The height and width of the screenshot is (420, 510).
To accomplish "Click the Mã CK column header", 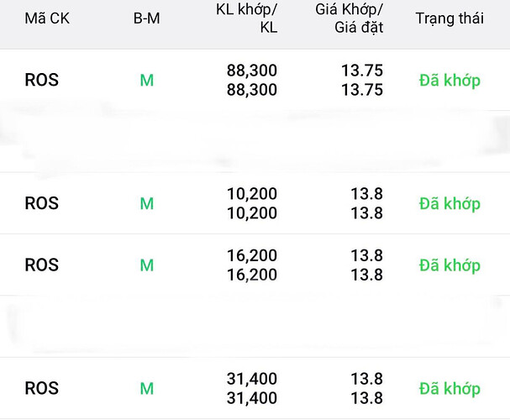I will (47, 18).
